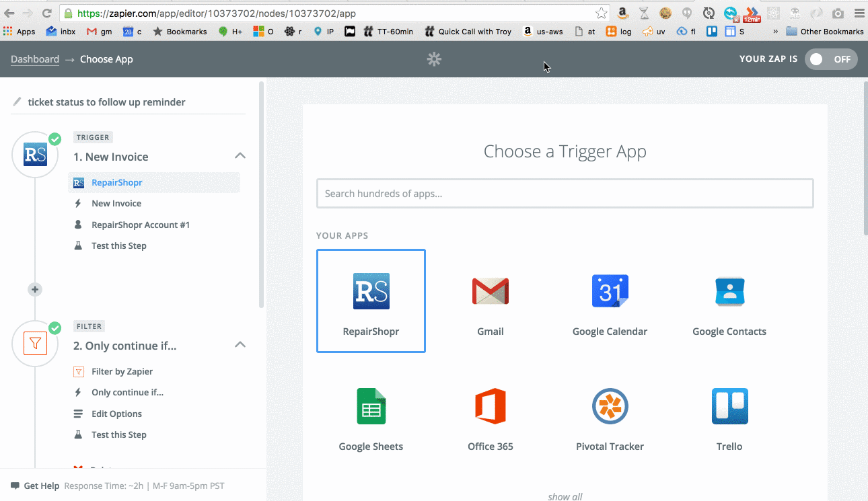Screen dimensions: 868x501
Task: Select the Google Calendar app icon
Action: 610,291
